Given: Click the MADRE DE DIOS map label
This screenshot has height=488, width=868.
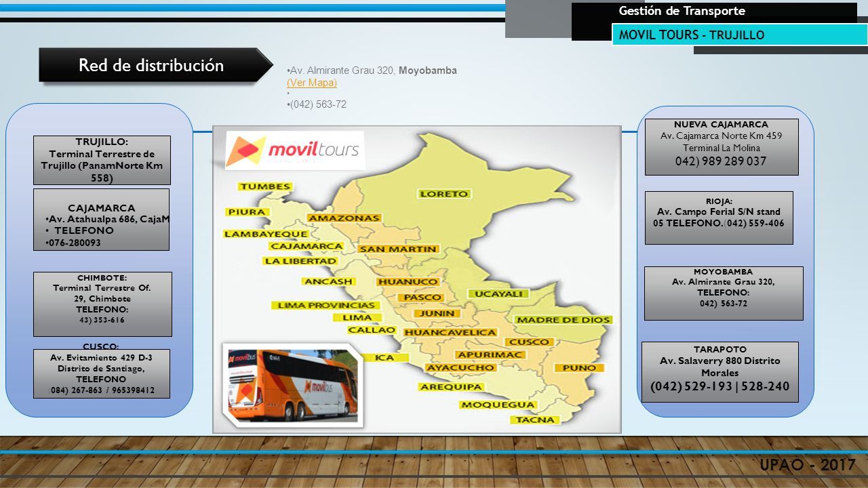Looking at the screenshot, I should pyautogui.click(x=564, y=320).
